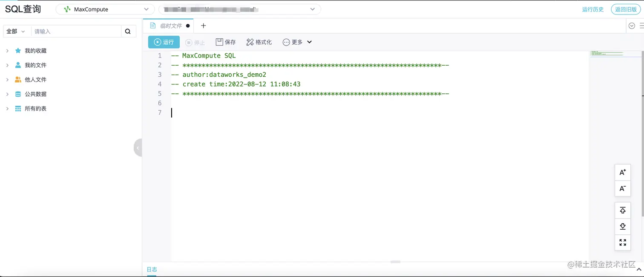
Task: Click the 临时文件 document icon
Action: pyautogui.click(x=152, y=26)
